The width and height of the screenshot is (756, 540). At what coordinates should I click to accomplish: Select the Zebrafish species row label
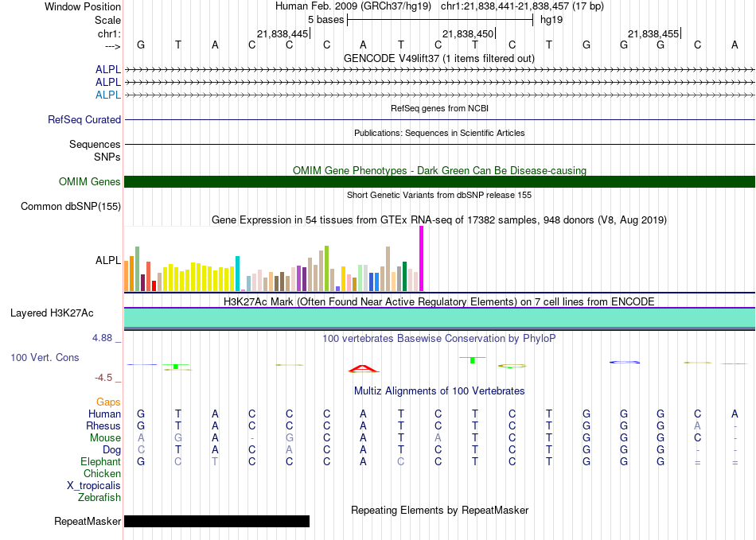pyautogui.click(x=99, y=497)
